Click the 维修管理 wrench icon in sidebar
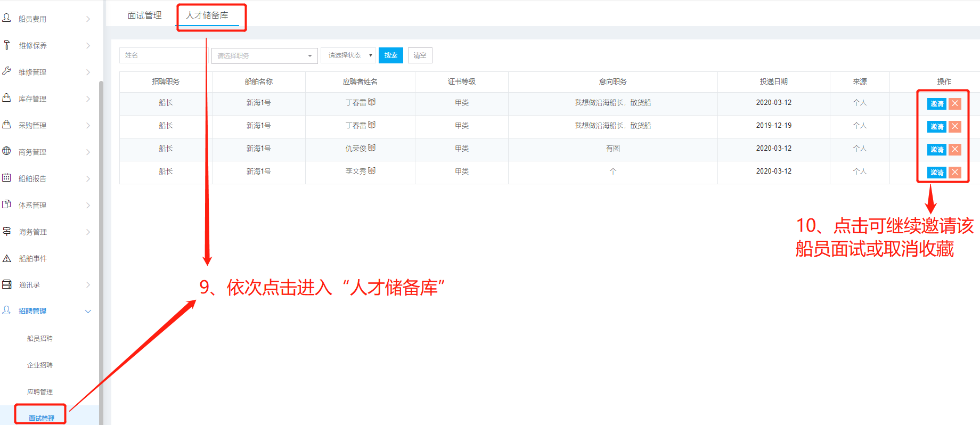 pos(6,71)
